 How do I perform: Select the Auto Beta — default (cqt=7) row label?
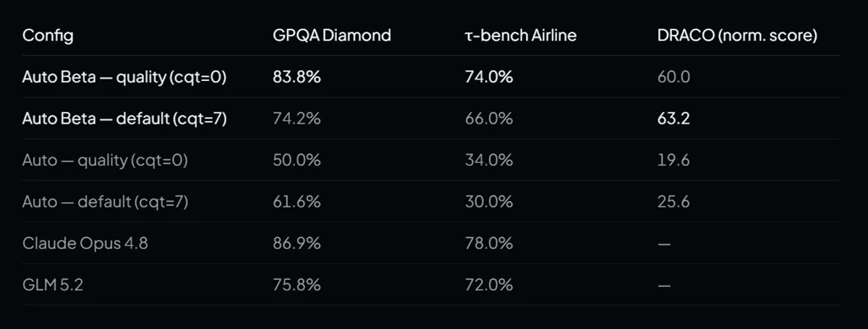point(124,119)
